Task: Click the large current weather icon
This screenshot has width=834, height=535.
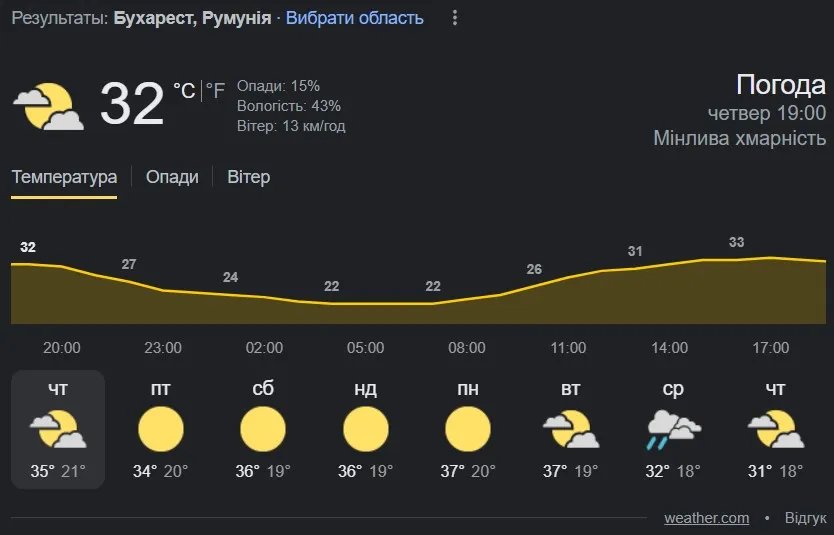Action: pyautogui.click(x=48, y=106)
